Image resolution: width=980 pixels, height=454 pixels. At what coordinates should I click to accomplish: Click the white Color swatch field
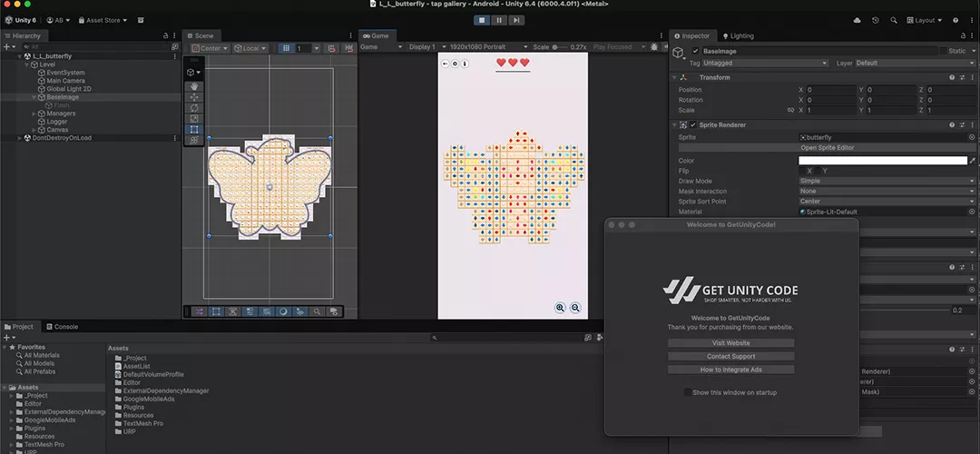click(x=882, y=161)
